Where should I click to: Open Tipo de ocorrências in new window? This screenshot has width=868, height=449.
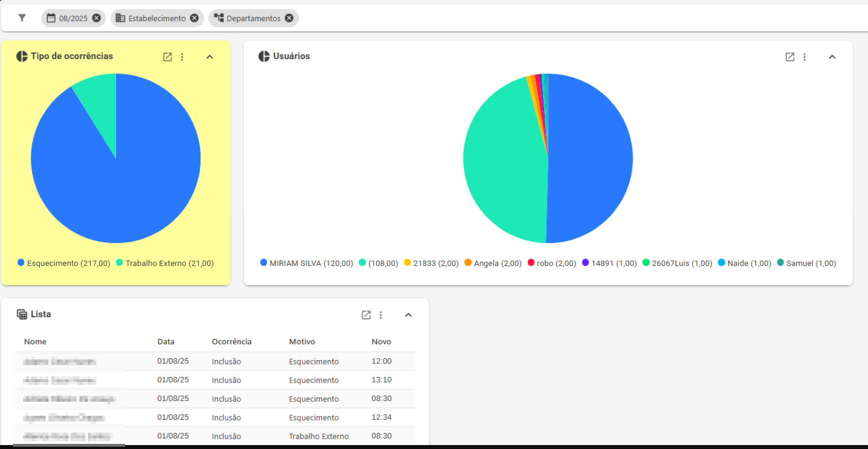167,57
